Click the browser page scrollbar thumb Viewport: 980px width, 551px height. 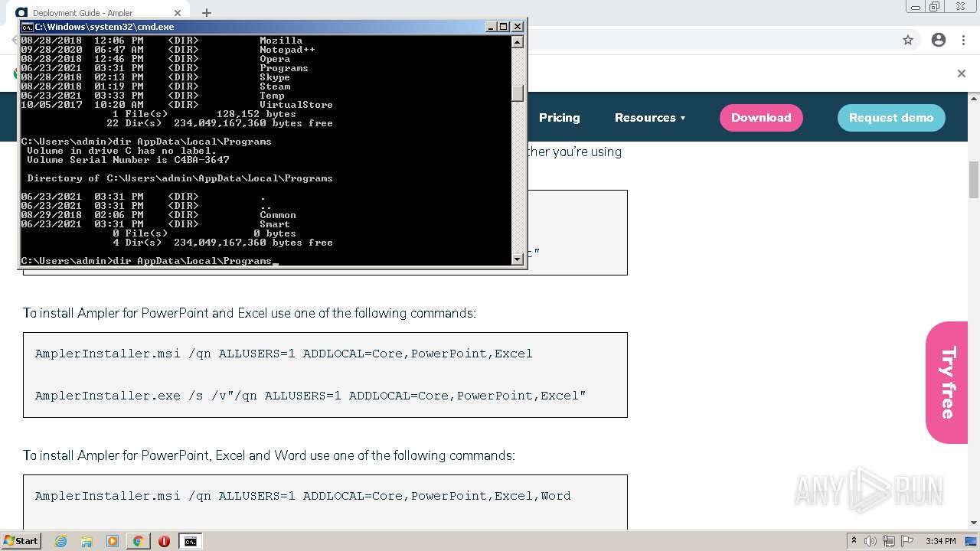coord(974,180)
